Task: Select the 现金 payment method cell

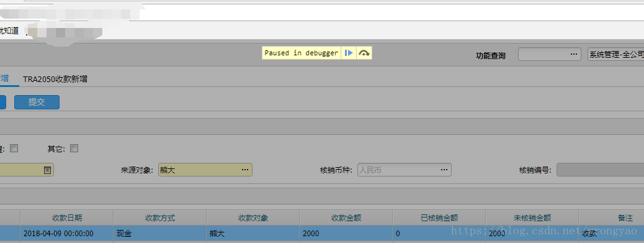Action: (160, 233)
